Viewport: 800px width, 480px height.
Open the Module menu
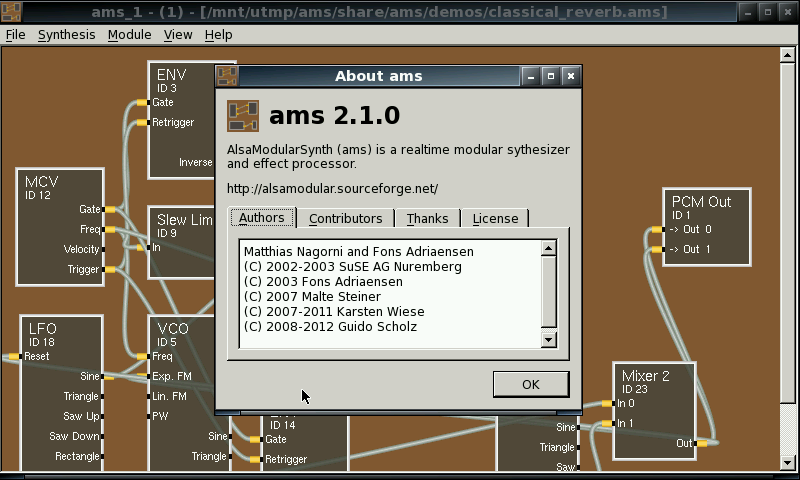(129, 35)
